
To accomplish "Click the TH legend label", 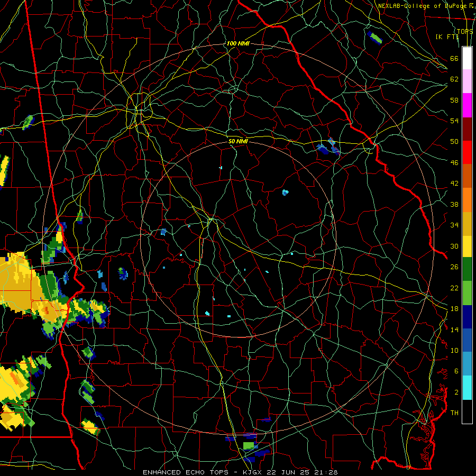I will click(x=454, y=413).
